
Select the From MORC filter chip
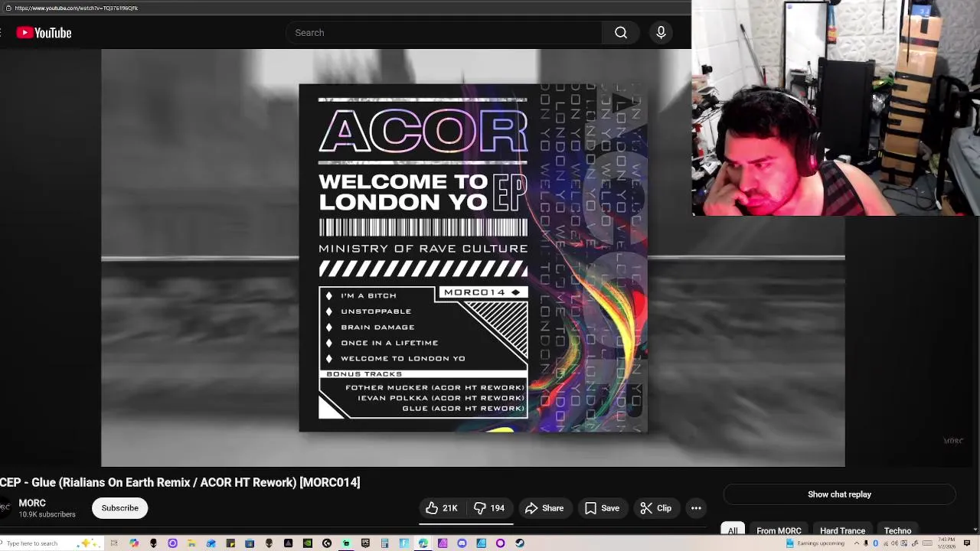point(779,530)
